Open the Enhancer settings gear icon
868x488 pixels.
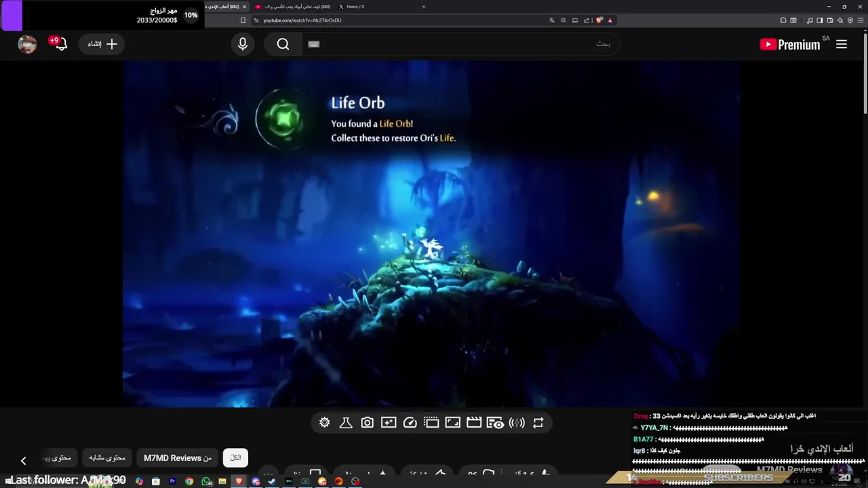(325, 423)
